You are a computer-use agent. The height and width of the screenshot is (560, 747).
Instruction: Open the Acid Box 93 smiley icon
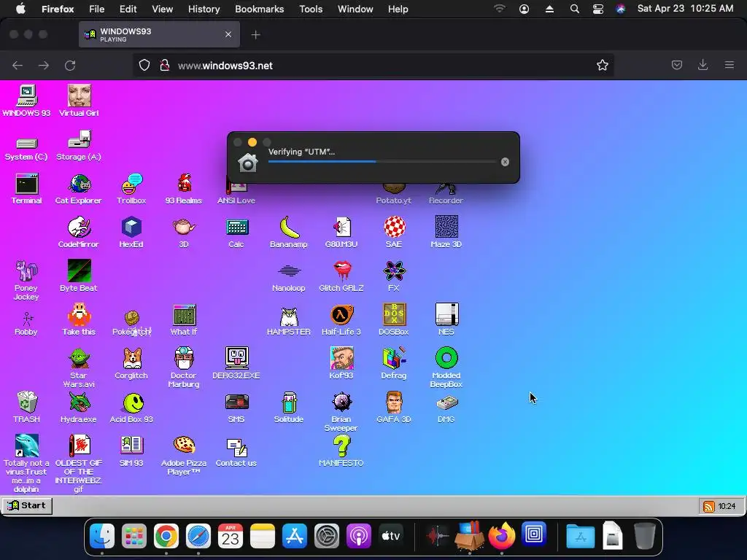coord(133,402)
